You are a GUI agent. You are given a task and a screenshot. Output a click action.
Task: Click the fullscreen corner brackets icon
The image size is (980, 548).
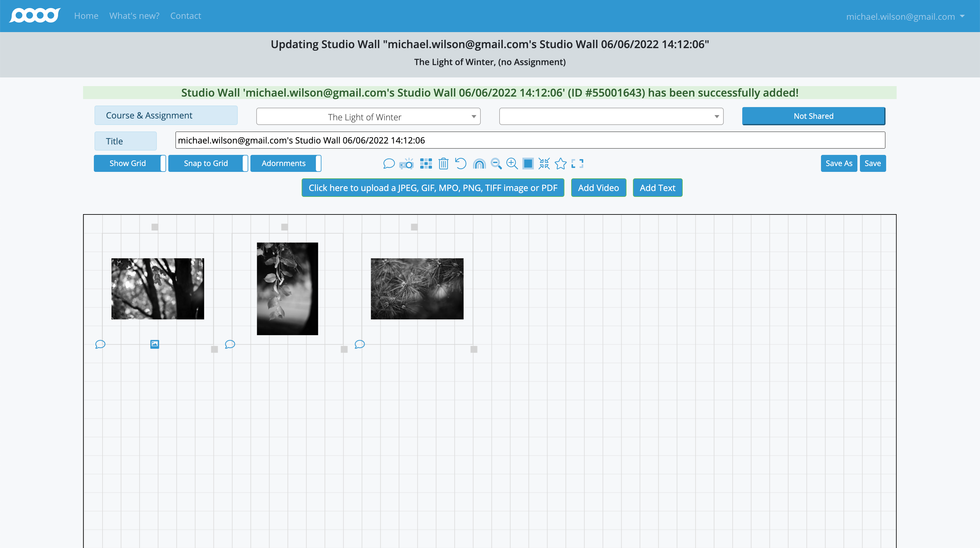(x=577, y=164)
